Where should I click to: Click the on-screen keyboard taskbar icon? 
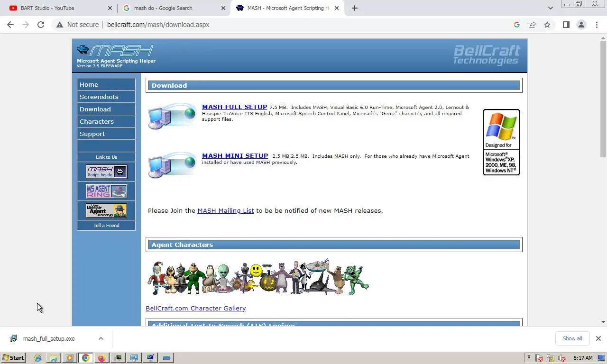[166, 358]
